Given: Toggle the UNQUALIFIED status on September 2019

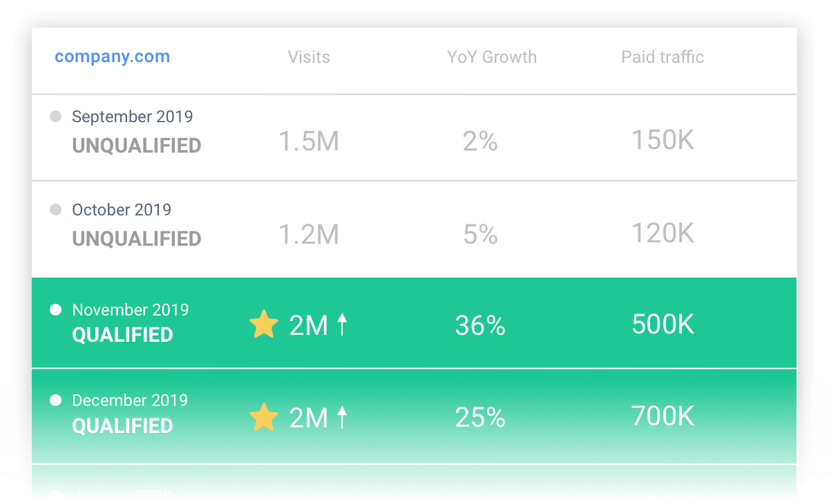Looking at the screenshot, I should point(136,146).
